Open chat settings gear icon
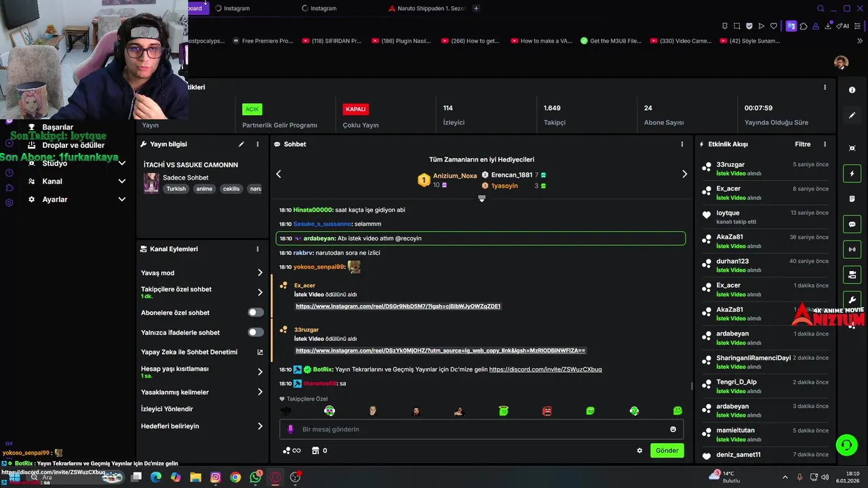The width and height of the screenshot is (868, 488). click(x=639, y=451)
